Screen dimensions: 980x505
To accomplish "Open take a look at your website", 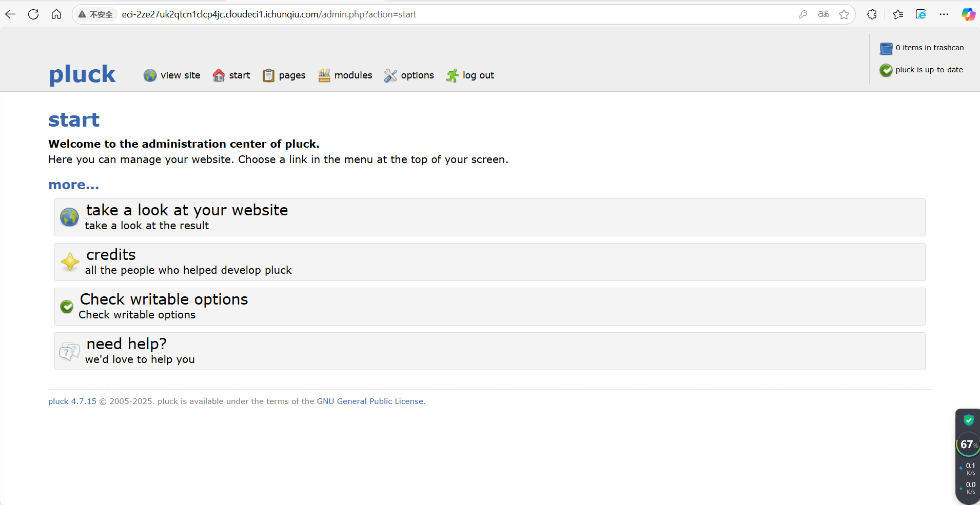I will coord(187,210).
